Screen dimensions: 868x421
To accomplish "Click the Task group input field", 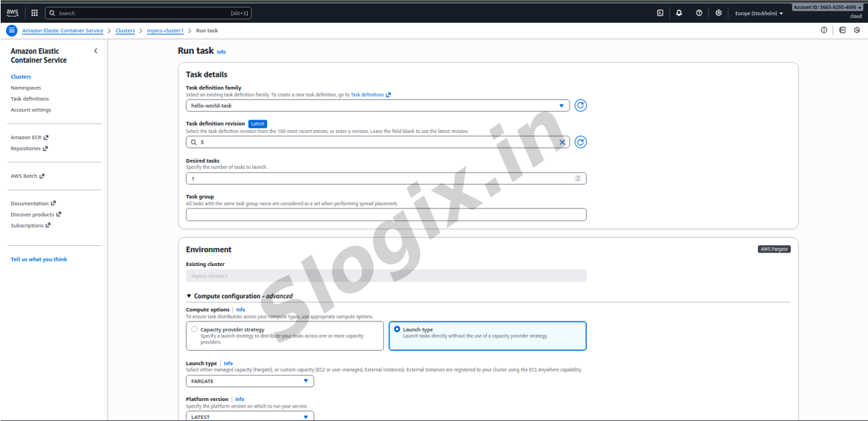I will click(x=386, y=215).
